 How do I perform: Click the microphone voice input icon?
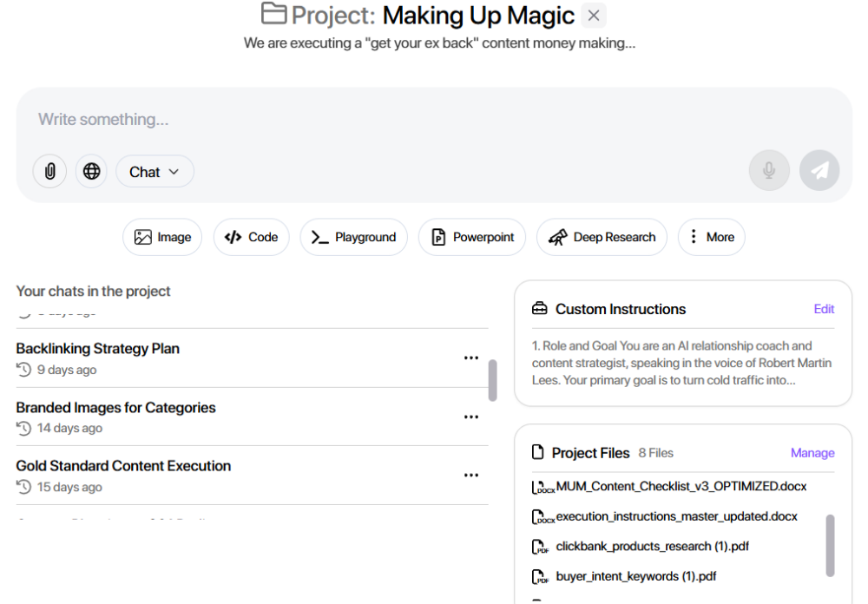[769, 170]
